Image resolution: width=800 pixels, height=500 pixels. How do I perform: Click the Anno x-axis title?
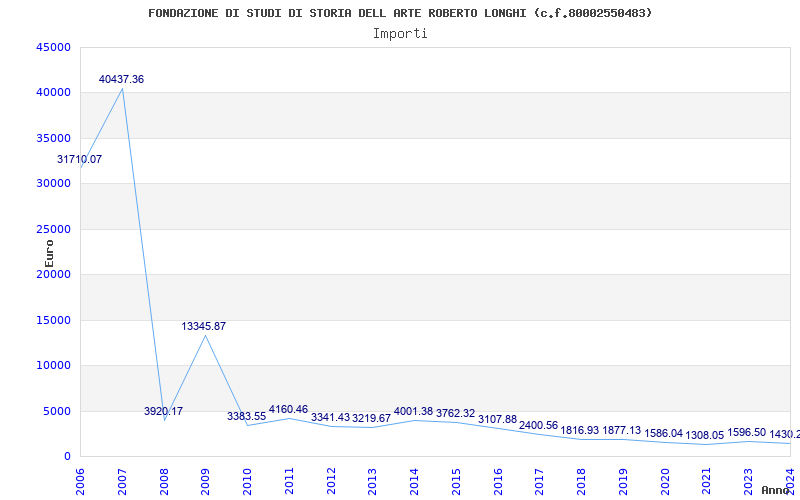(x=776, y=490)
